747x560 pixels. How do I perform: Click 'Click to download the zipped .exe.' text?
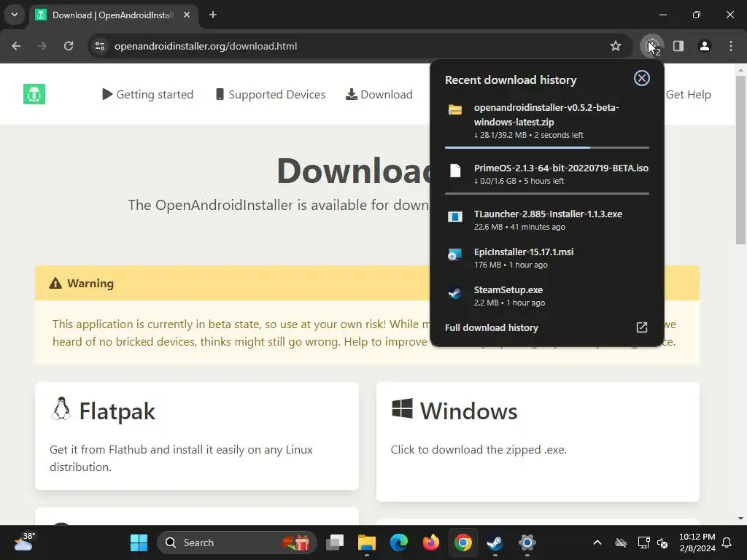pyautogui.click(x=479, y=450)
